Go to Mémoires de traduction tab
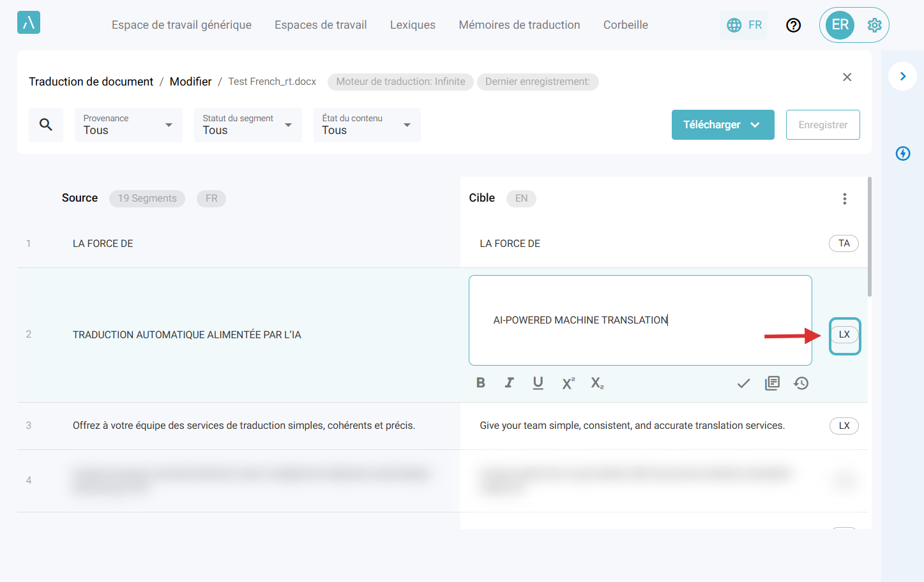Image resolution: width=924 pixels, height=582 pixels. click(519, 25)
